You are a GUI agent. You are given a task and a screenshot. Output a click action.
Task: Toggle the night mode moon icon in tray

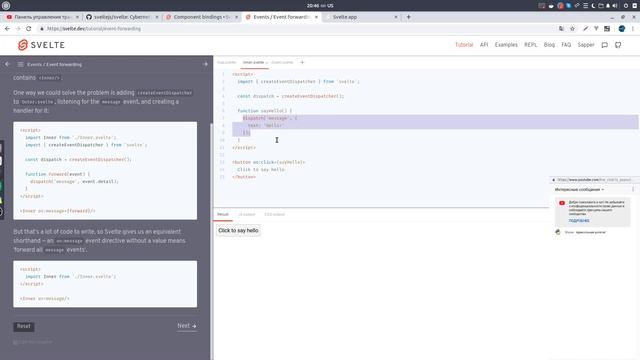[x=593, y=6]
